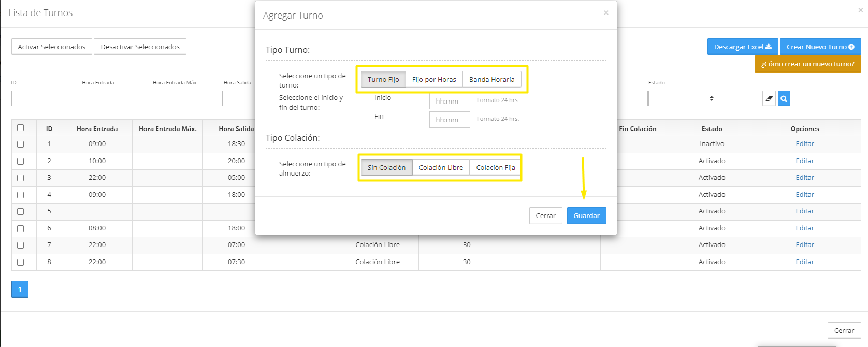Select Colación Libre lunch type
This screenshot has height=347, width=868.
coord(441,167)
